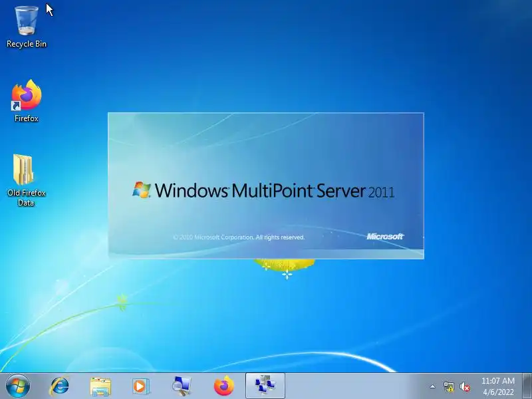Click the muted volume tray icon
The width and height of the screenshot is (532, 399).
(465, 386)
